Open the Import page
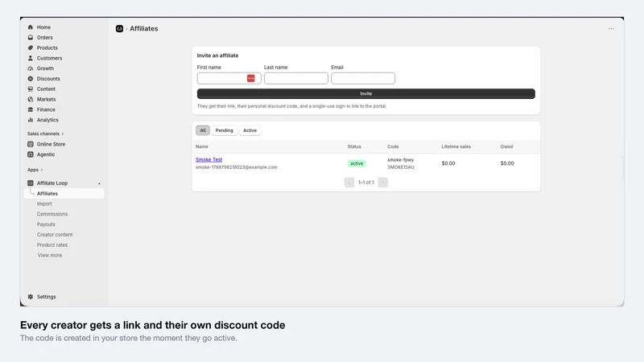 tap(44, 204)
